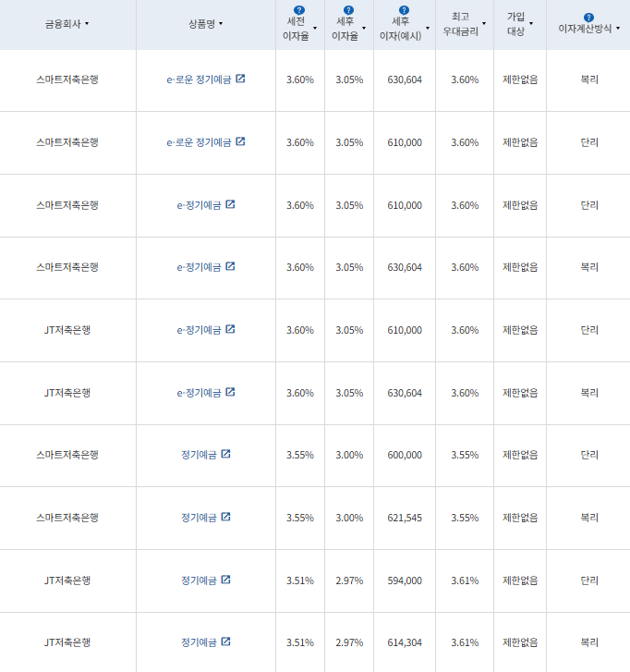The image size is (630, 672).
Task: Open external link icon for JT저축은행 정기예금 복리
Action: tap(225, 641)
